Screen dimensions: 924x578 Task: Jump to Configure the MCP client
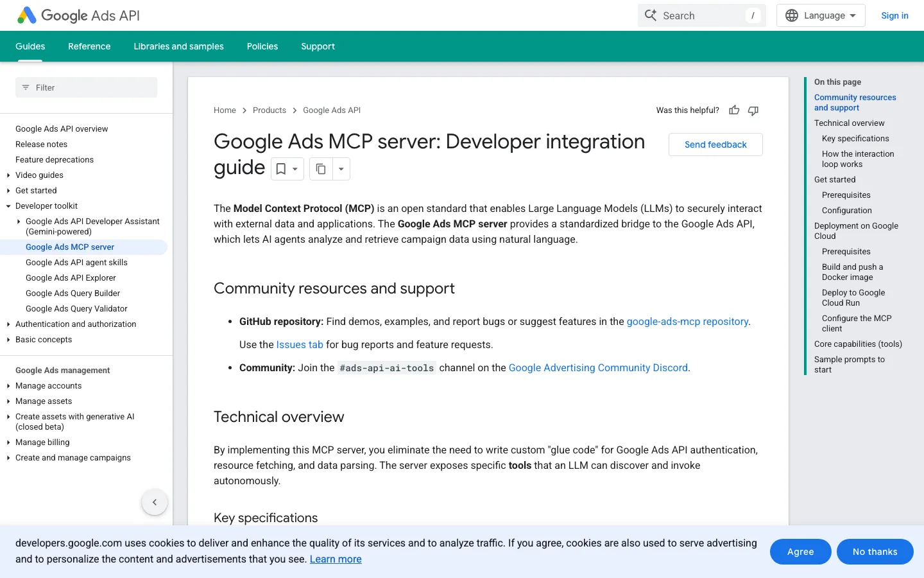[x=857, y=324]
